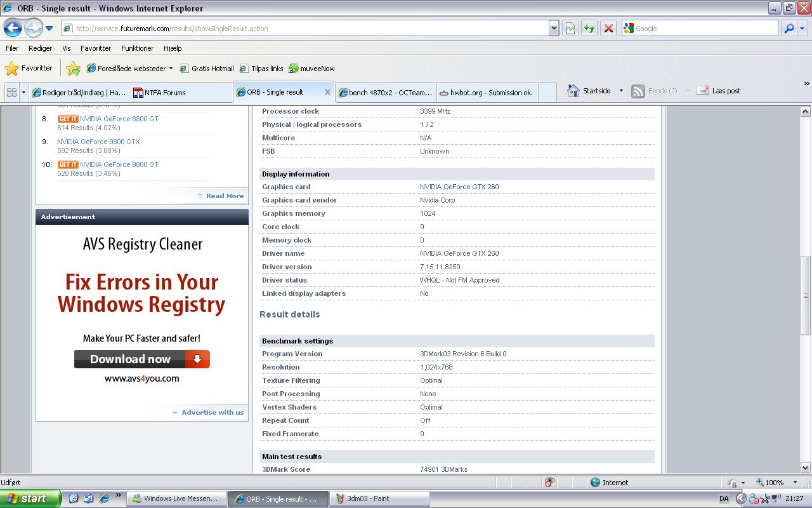Expand the Foreslåede websteder dropdown arrow
812x508 pixels.
click(171, 69)
